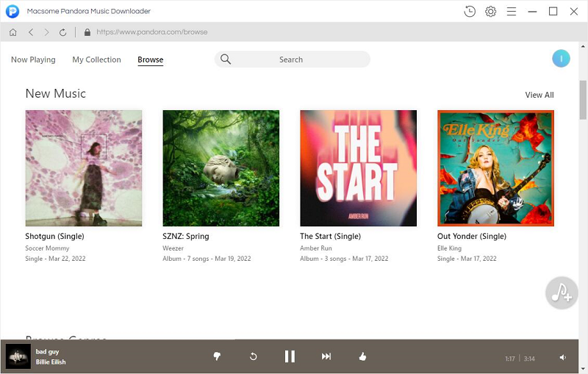Mute the volume speaker icon
The image size is (588, 374).
pos(563,358)
